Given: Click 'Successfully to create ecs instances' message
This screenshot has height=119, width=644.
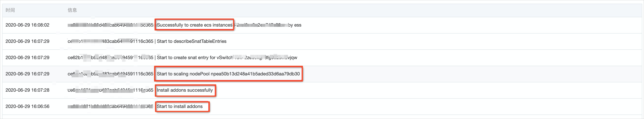Looking at the screenshot, I should pos(195,25).
